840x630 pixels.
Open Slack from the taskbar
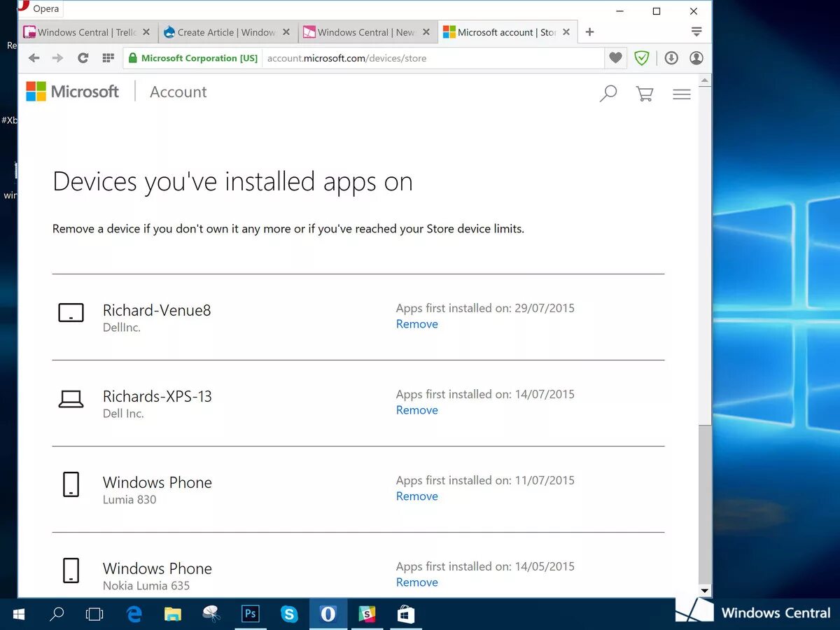tap(367, 614)
